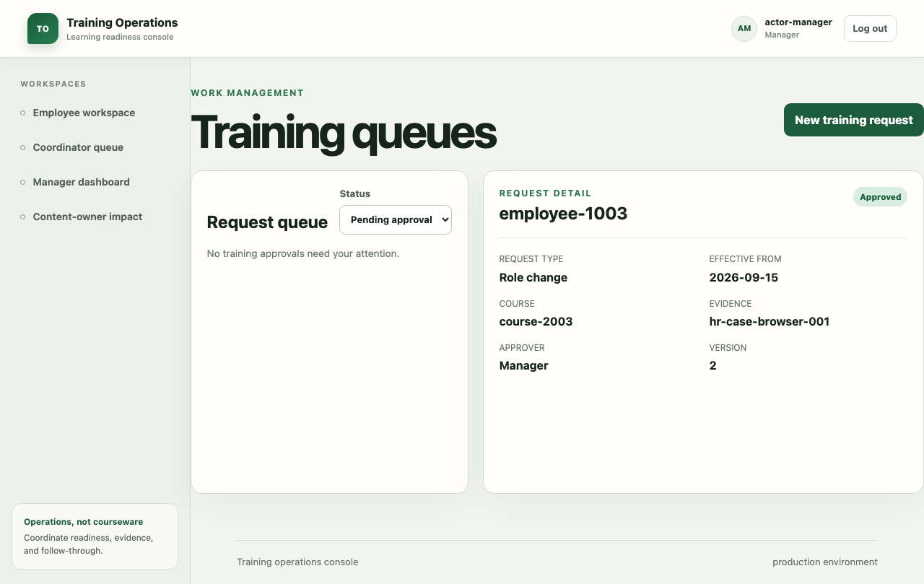Click the Approved status badge
The height and width of the screenshot is (584, 924).
[880, 197]
